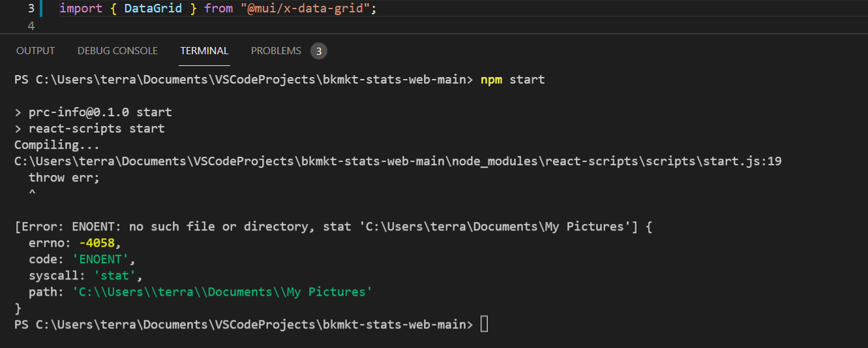
Task: Click the start.js:19 file path link
Action: pos(398,161)
